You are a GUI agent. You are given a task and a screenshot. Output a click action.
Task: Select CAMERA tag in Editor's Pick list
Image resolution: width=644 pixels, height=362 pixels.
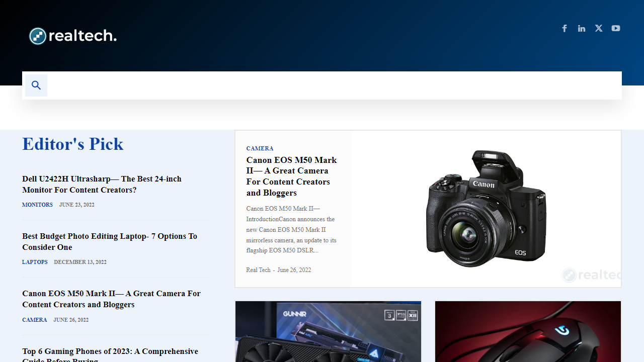coord(34,320)
